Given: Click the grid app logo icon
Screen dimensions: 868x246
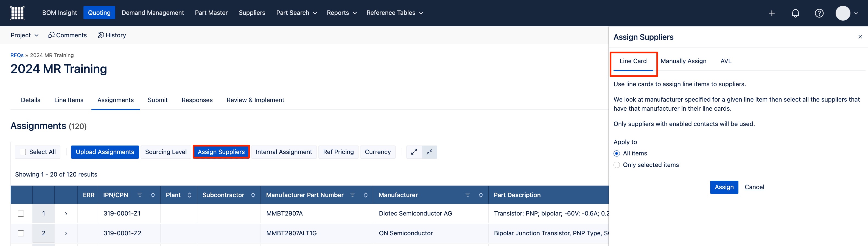Looking at the screenshot, I should pos(18,13).
